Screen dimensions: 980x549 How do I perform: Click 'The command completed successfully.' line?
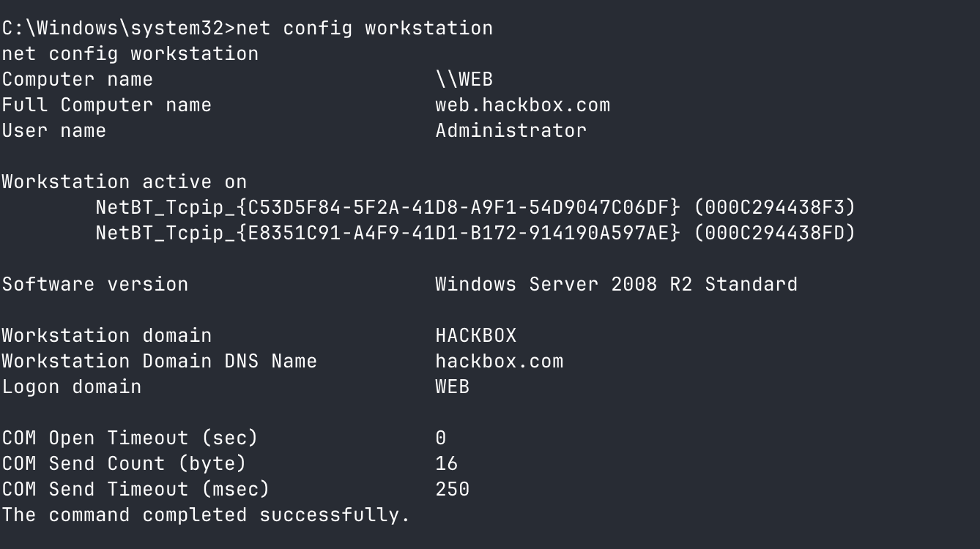206,515
